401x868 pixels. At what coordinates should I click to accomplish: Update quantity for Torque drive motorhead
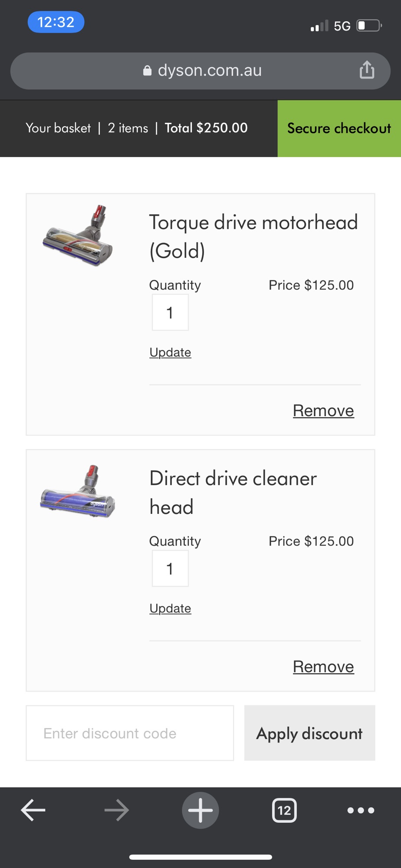point(170,352)
